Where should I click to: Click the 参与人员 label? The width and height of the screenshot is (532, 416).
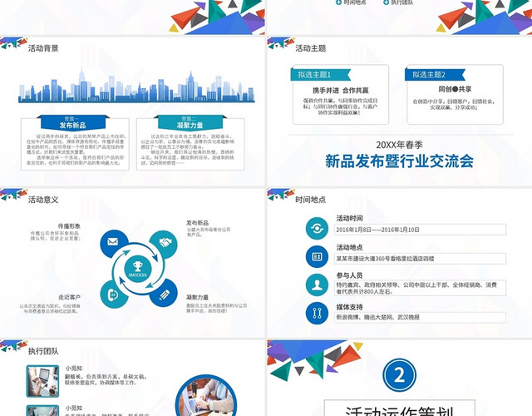(349, 275)
